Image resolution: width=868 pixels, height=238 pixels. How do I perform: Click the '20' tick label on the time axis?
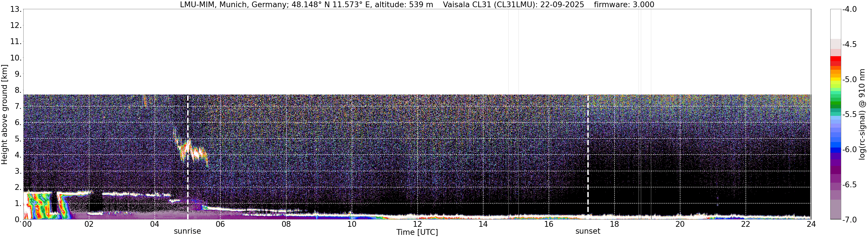680,224
